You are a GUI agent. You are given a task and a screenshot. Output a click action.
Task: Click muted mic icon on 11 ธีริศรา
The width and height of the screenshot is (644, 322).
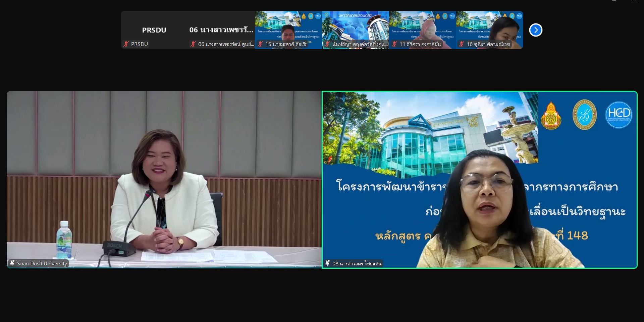point(394,44)
